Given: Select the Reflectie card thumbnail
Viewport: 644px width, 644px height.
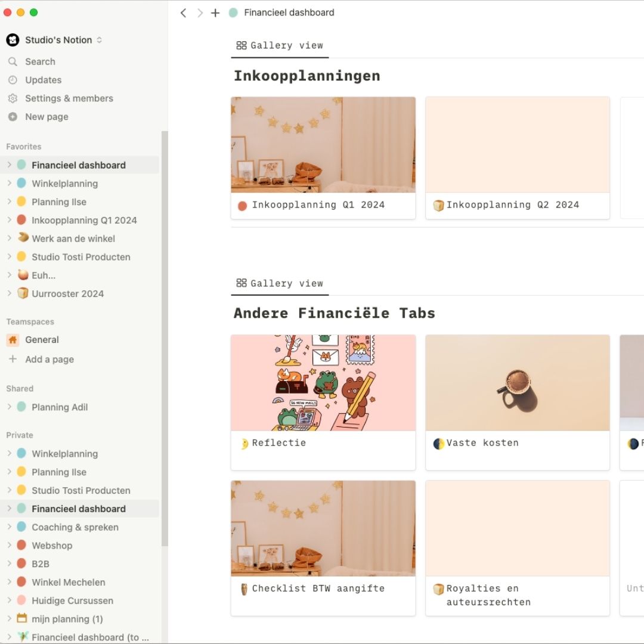Looking at the screenshot, I should tap(323, 383).
